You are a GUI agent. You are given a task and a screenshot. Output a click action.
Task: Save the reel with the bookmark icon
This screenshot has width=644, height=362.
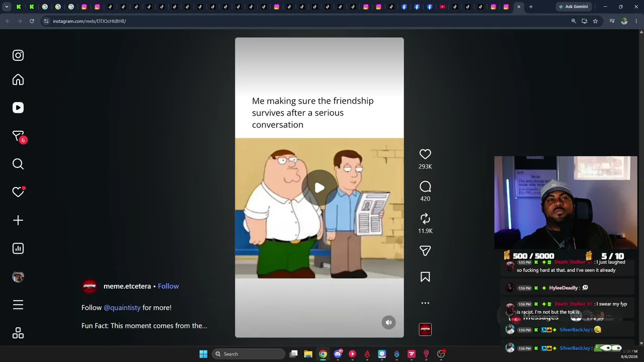click(425, 277)
